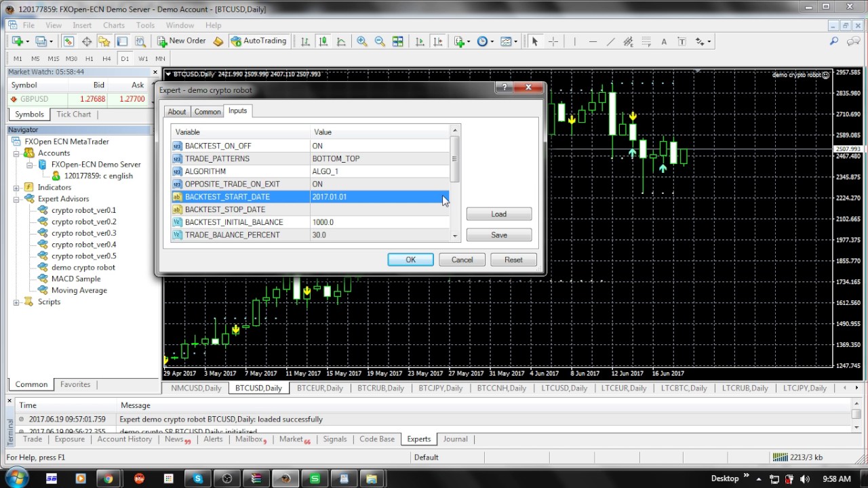Select the BACKTEST_STOP_DATE value field

(x=380, y=209)
